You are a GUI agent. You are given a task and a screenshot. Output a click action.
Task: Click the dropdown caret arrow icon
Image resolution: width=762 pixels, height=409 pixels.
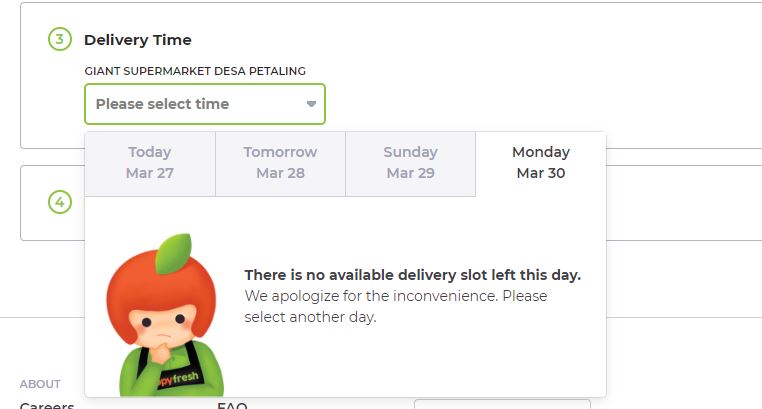pos(312,104)
